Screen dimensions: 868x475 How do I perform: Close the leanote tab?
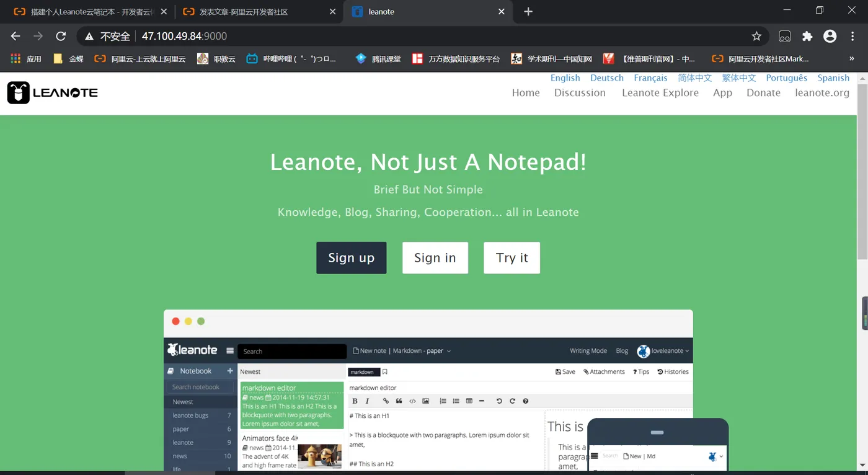502,12
